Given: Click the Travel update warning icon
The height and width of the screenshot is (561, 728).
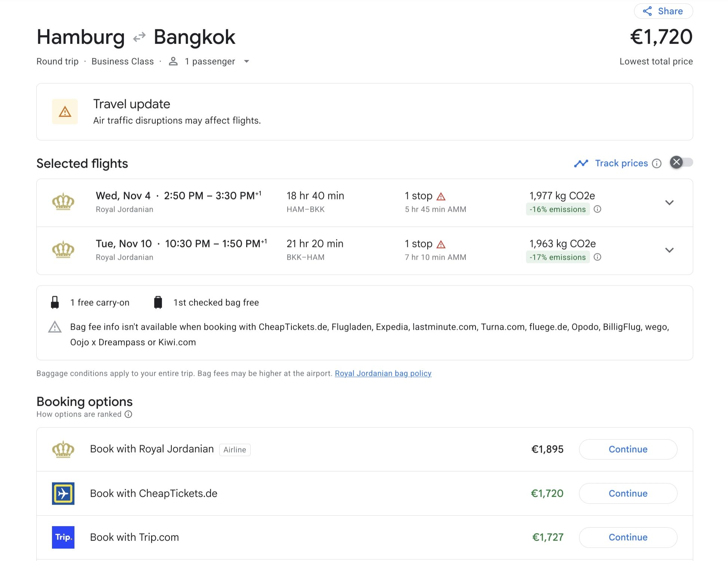Looking at the screenshot, I should [65, 112].
